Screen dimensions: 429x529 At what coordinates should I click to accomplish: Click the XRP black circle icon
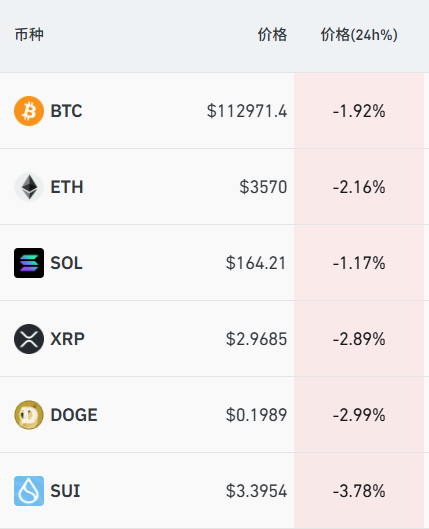tap(29, 339)
